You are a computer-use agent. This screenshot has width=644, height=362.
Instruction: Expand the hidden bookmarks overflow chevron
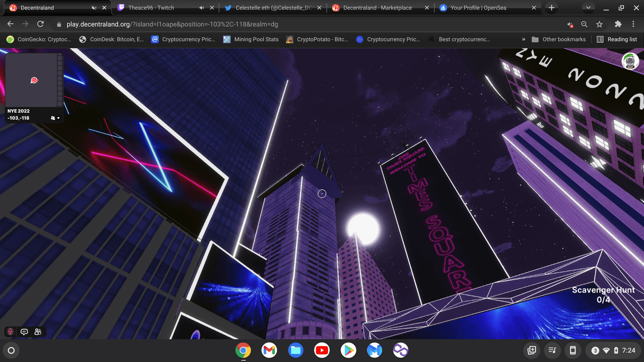[x=524, y=39]
